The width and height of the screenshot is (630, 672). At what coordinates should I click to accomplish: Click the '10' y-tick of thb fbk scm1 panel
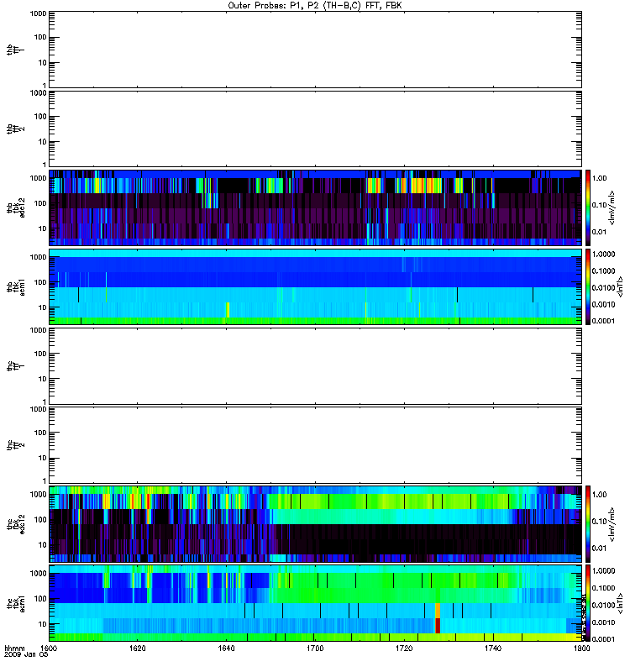(x=43, y=307)
